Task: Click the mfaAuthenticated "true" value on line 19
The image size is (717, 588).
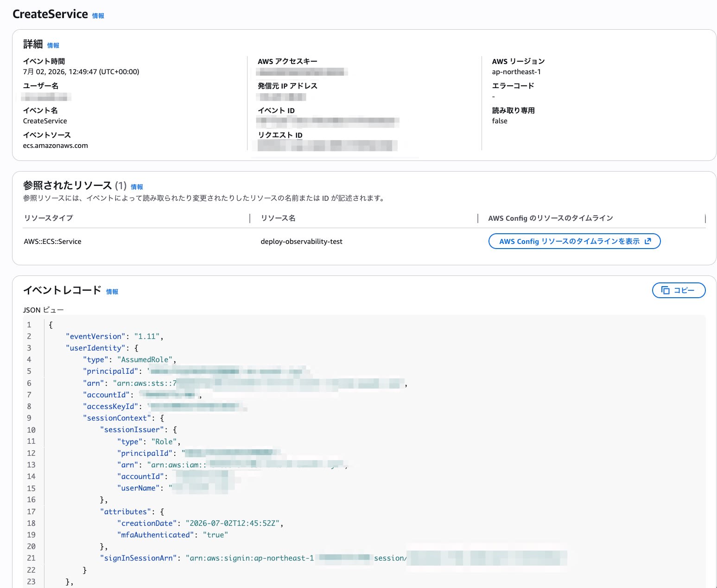Action: pyautogui.click(x=215, y=535)
